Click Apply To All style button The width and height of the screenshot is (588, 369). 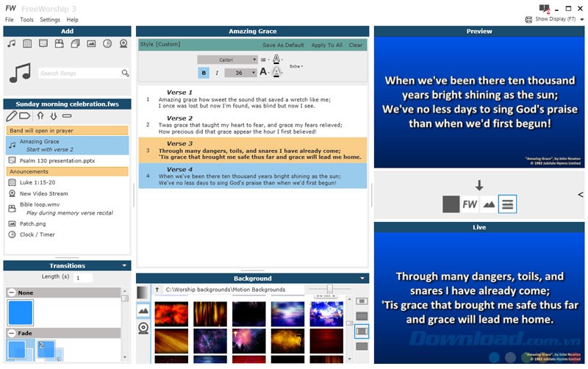click(x=326, y=45)
